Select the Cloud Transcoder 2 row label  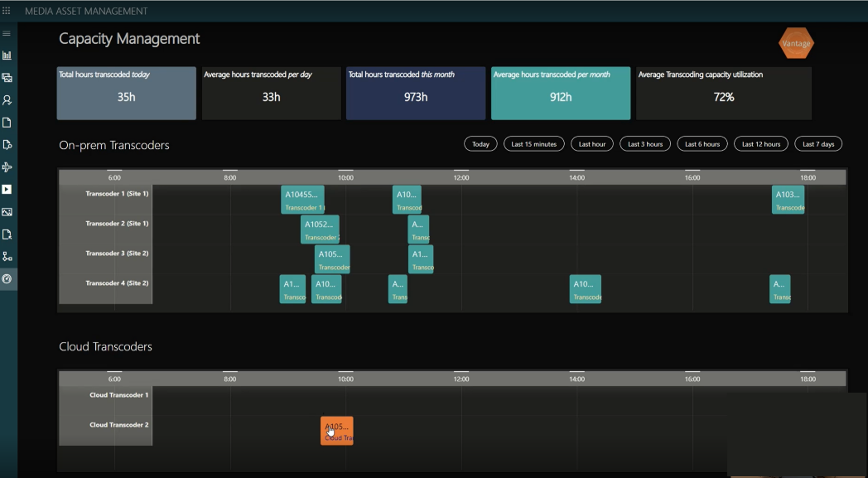coord(119,425)
